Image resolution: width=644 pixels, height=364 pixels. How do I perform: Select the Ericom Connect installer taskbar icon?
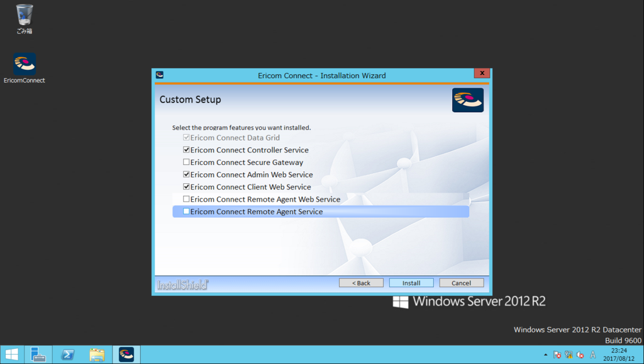(x=126, y=355)
